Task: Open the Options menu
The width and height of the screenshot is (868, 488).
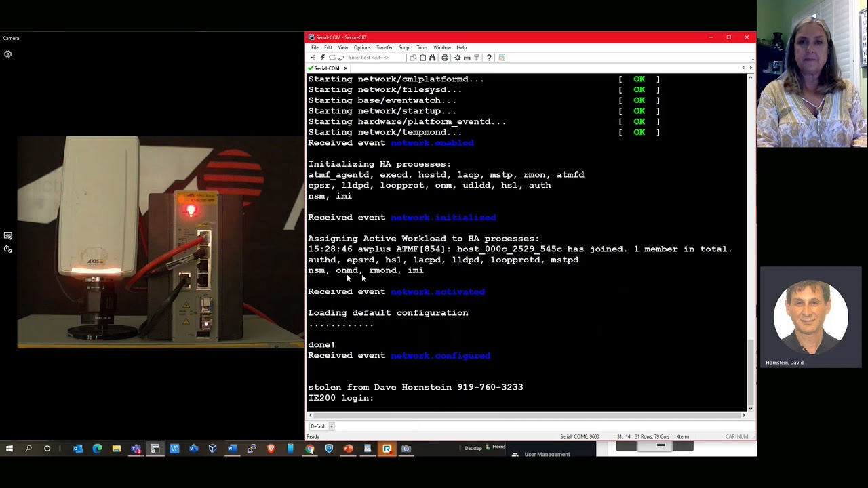Action: [362, 47]
